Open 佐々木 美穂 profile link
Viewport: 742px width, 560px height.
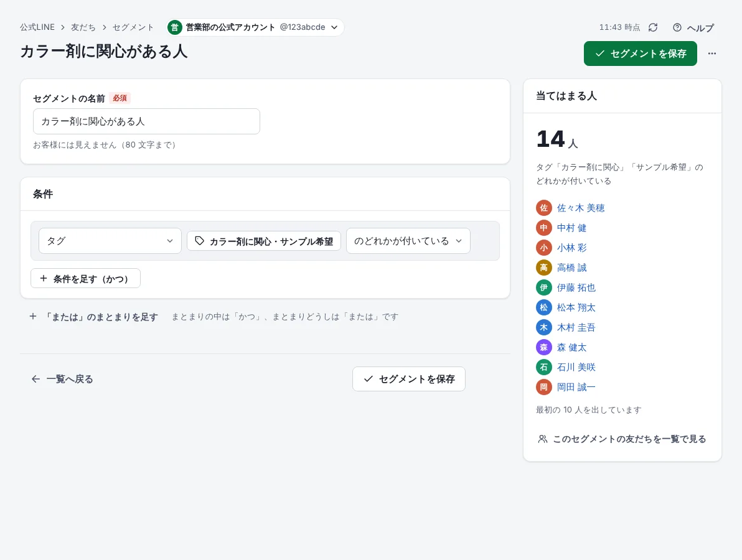(581, 208)
